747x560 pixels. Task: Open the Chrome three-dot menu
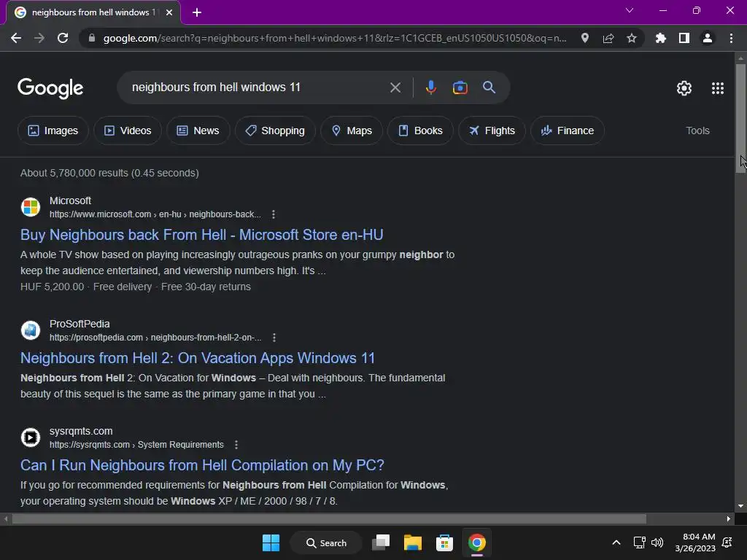point(731,38)
